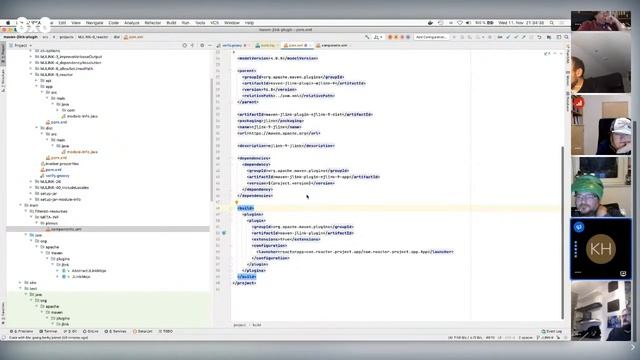Open the VCS menu

click(x=214, y=23)
